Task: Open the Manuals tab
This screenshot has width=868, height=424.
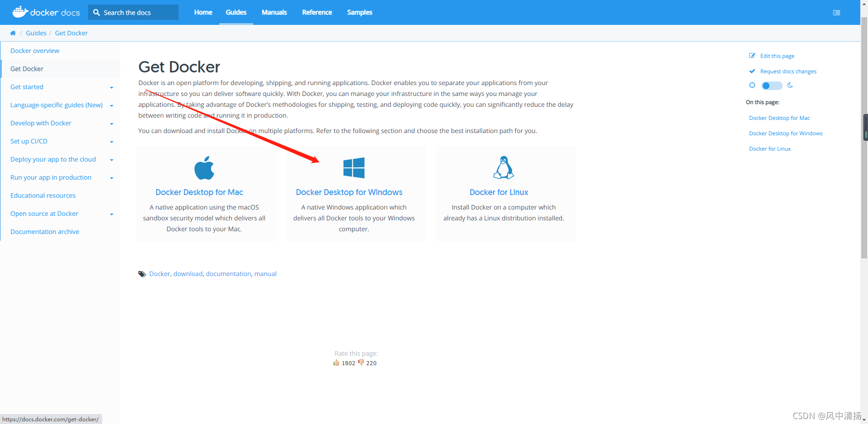Action: coord(274,12)
